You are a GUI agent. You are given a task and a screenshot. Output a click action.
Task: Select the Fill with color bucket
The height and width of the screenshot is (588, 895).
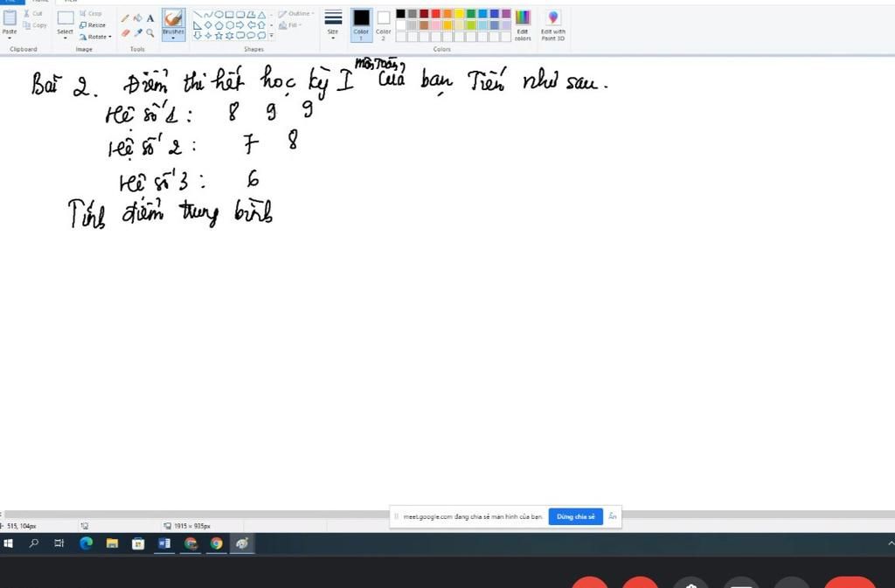click(137, 18)
